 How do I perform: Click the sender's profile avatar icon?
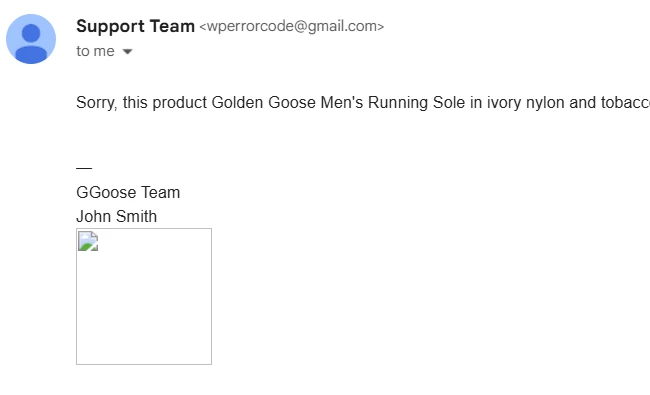(31, 39)
